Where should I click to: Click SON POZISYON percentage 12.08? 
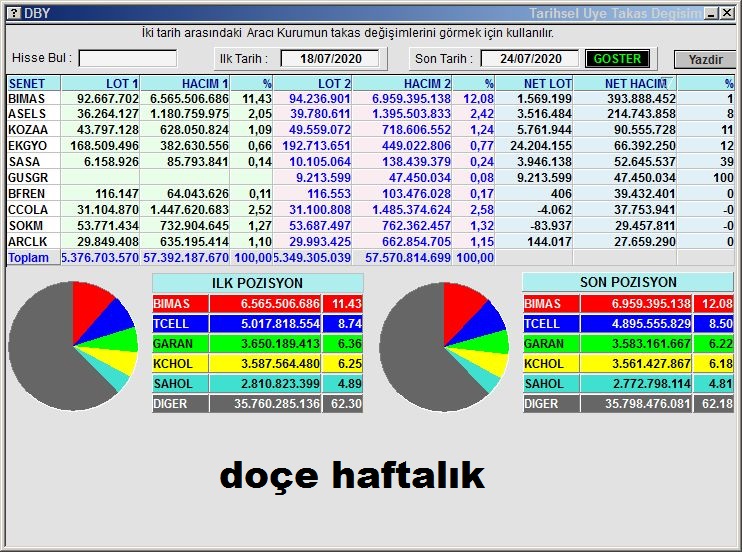(717, 303)
